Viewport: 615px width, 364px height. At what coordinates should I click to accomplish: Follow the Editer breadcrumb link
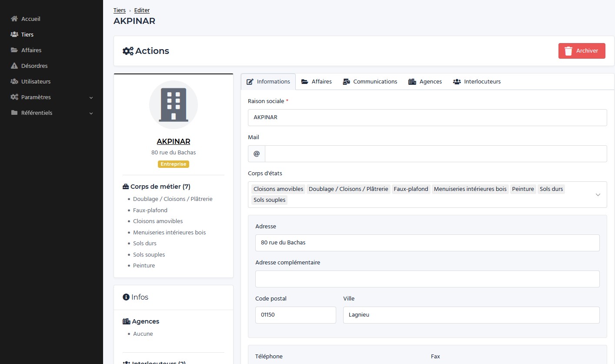click(142, 10)
